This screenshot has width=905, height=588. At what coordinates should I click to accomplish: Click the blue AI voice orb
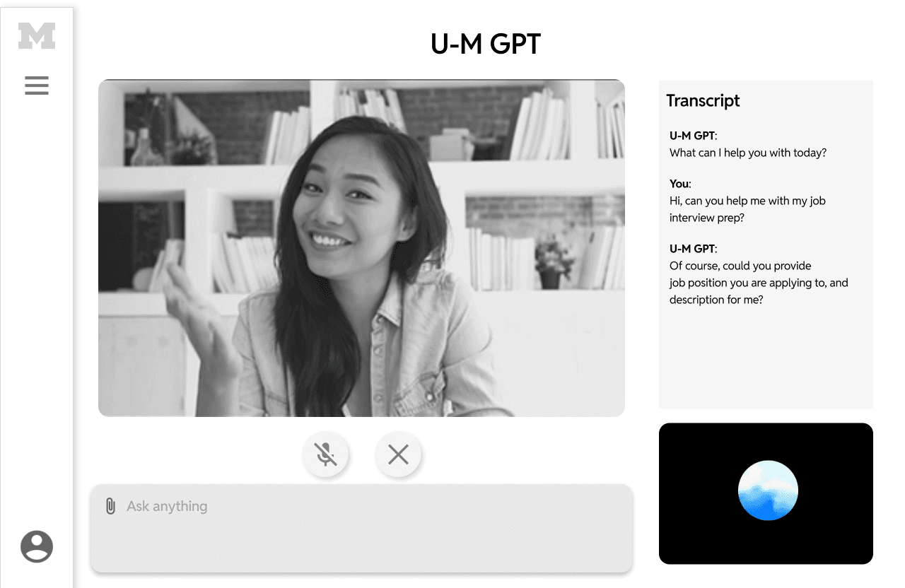pos(768,490)
